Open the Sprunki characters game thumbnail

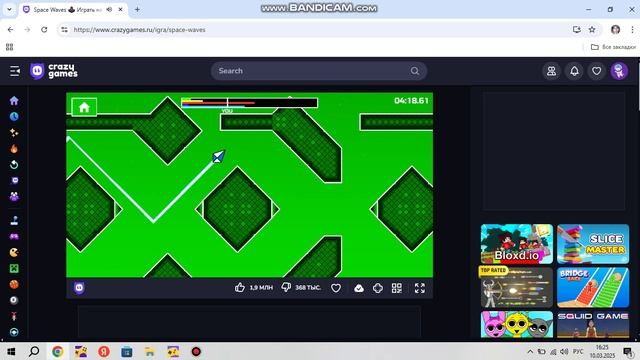click(x=517, y=324)
